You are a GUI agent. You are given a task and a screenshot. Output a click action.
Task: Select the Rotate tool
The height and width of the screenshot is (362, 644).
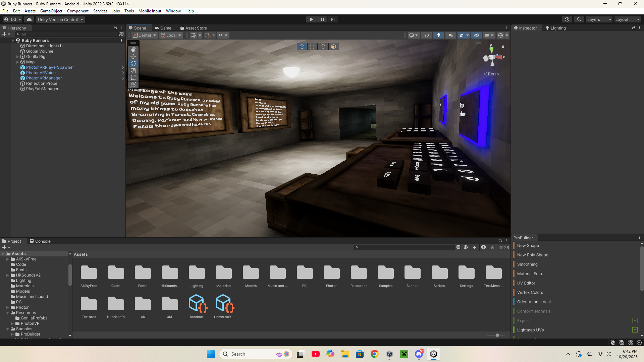tap(133, 64)
